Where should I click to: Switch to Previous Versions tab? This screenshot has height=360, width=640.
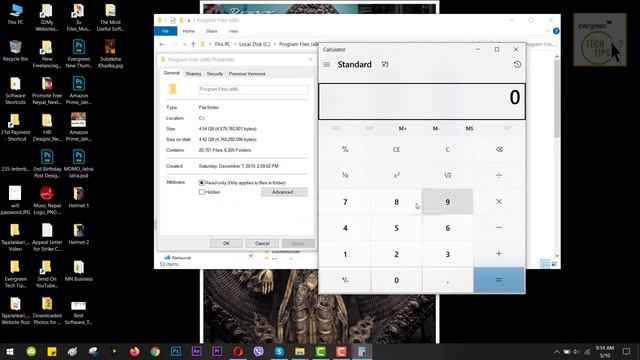247,74
